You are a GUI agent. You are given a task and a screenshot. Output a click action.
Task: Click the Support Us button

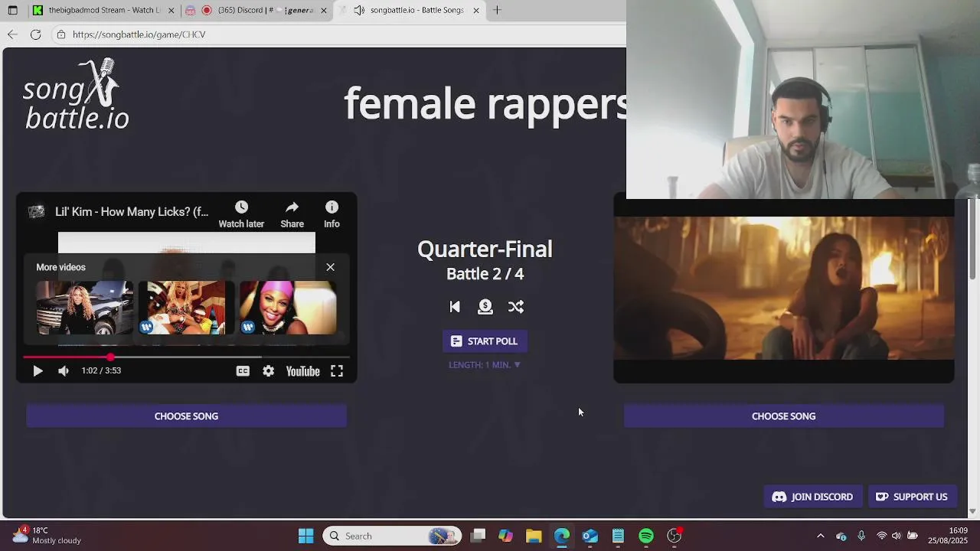click(x=912, y=497)
